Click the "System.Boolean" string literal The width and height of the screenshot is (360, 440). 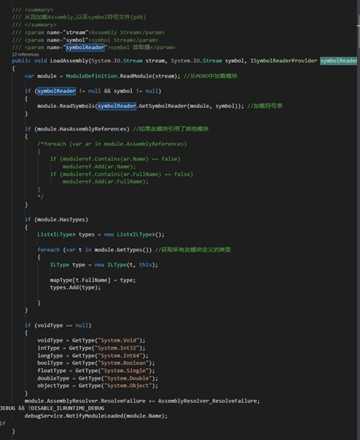click(123, 363)
